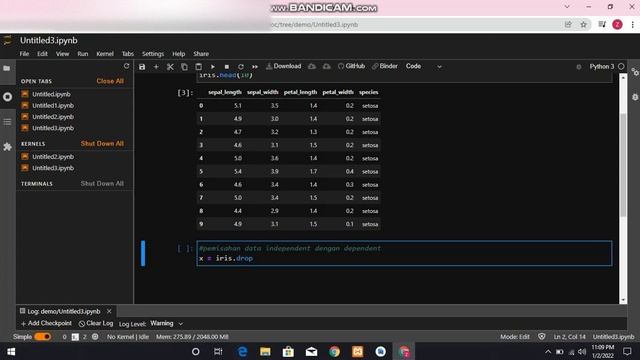Open the Log Level Warning dropdown
640x360 pixels.
point(167,324)
